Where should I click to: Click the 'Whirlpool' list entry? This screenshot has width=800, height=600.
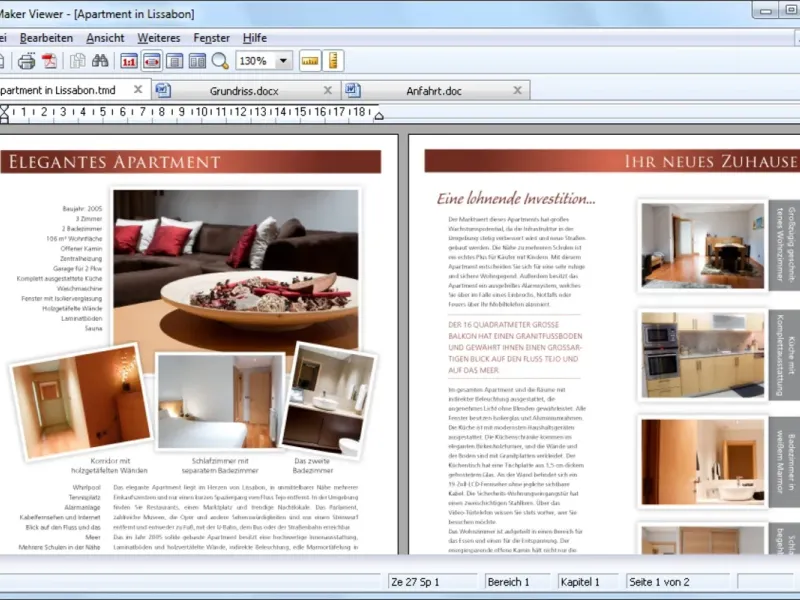86,488
